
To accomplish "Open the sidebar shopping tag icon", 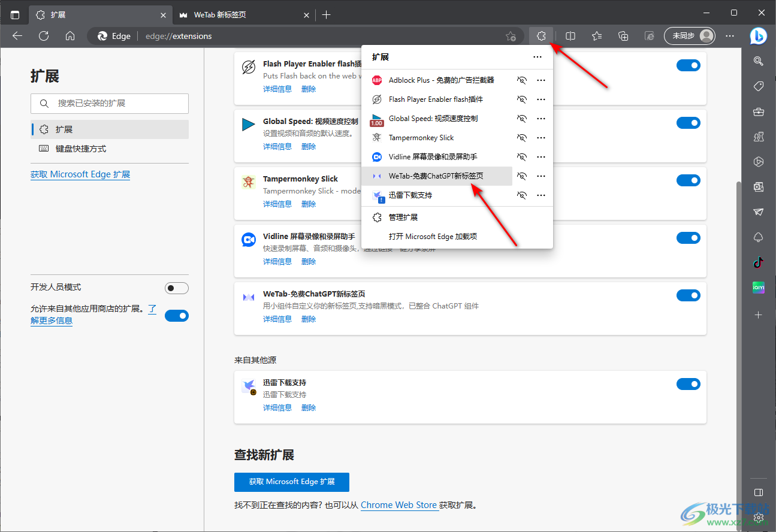I will [x=759, y=86].
